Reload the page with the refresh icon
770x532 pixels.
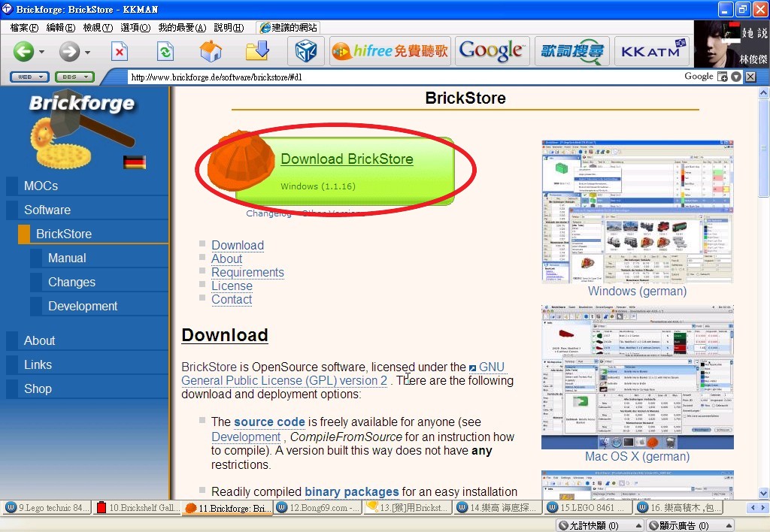tap(165, 51)
